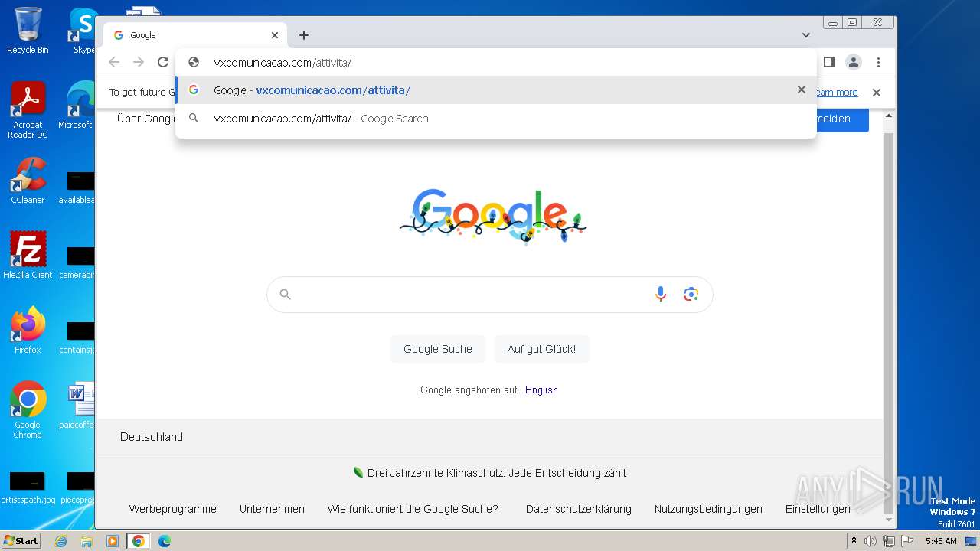Click the browser back arrow

(x=114, y=62)
